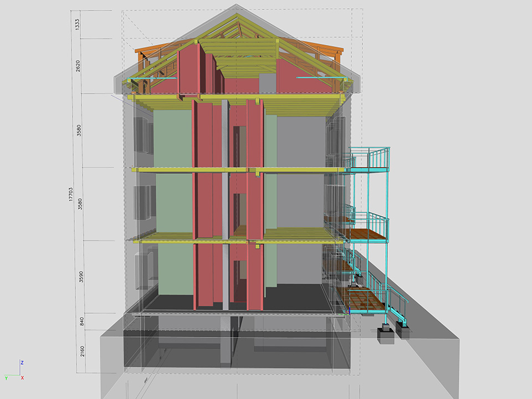The height and width of the screenshot is (399, 532).
Task: Click the red X axis label
Action: (x=22, y=378)
